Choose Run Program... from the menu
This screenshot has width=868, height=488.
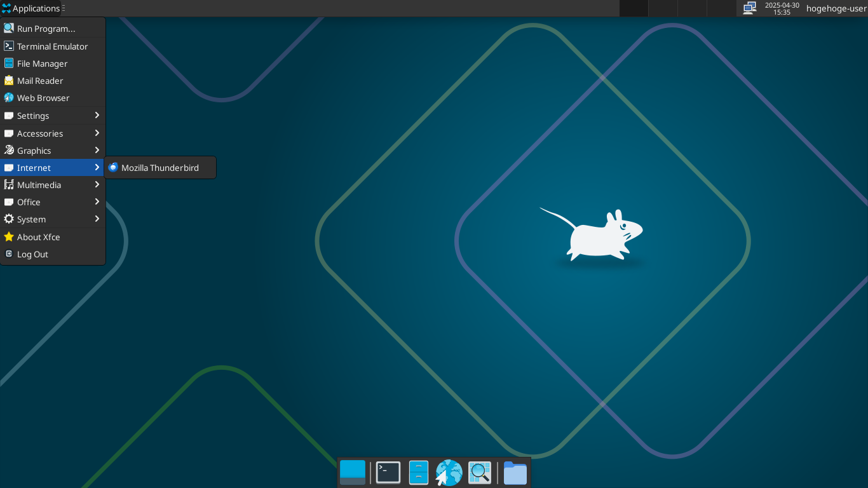point(53,29)
